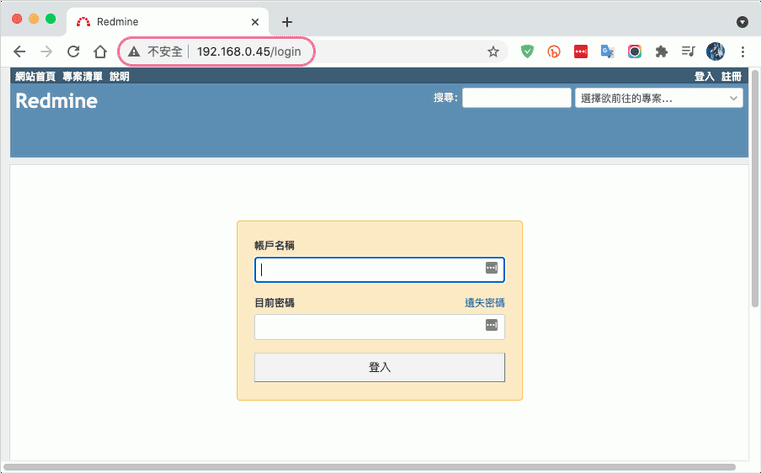Open the 說明 menu link
The width and height of the screenshot is (762, 474).
point(120,76)
